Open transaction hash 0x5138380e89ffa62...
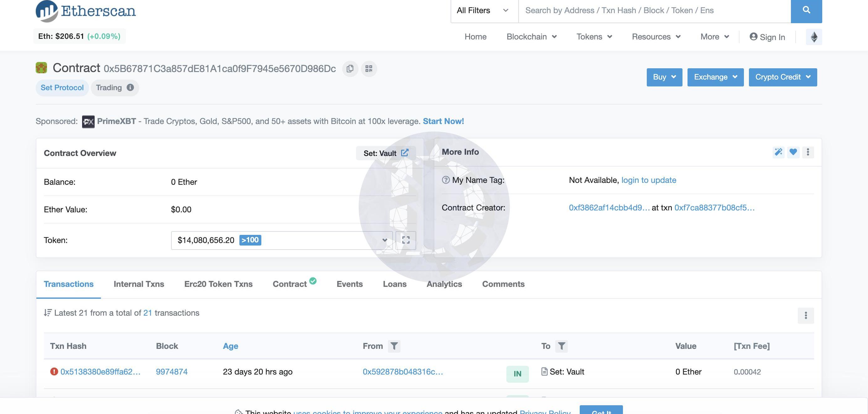 tap(100, 371)
